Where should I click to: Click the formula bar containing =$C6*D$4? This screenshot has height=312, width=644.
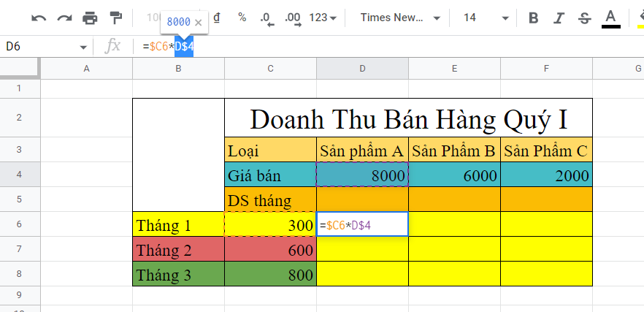click(x=390, y=47)
